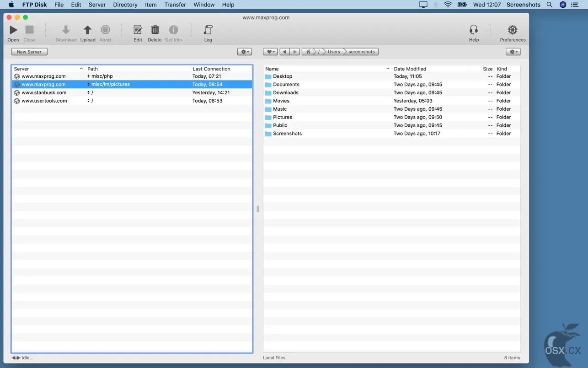Image resolution: width=588 pixels, height=368 pixels.
Task: Click the pane splitter handle between lists
Action: click(x=258, y=209)
